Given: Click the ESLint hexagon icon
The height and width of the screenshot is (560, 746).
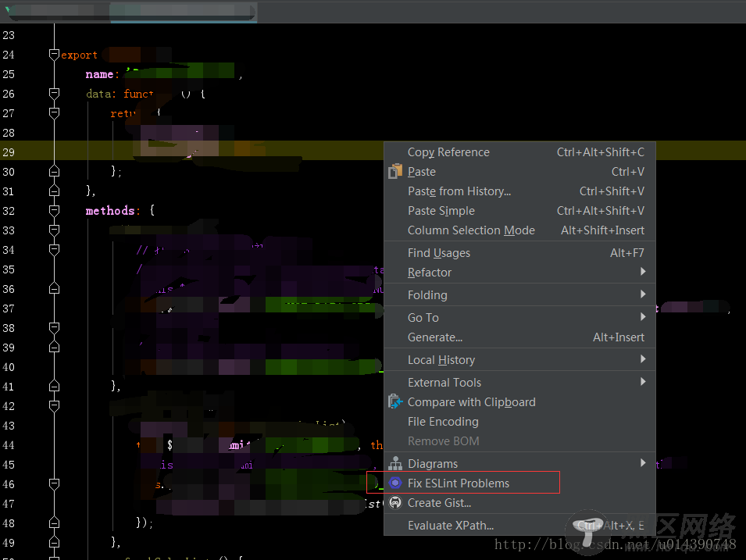Looking at the screenshot, I should [395, 483].
